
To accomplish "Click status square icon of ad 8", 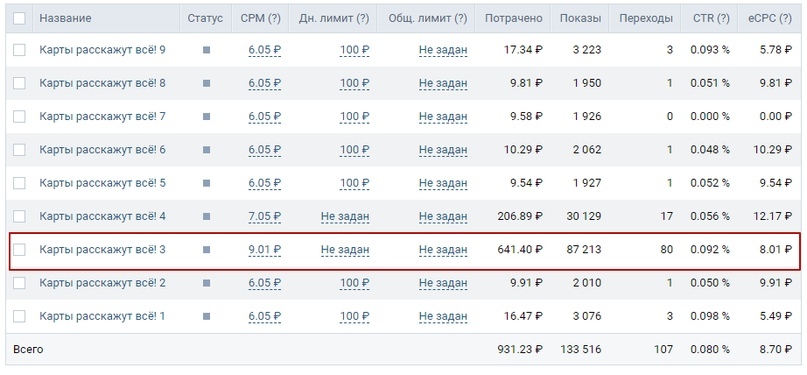I will (x=206, y=83).
